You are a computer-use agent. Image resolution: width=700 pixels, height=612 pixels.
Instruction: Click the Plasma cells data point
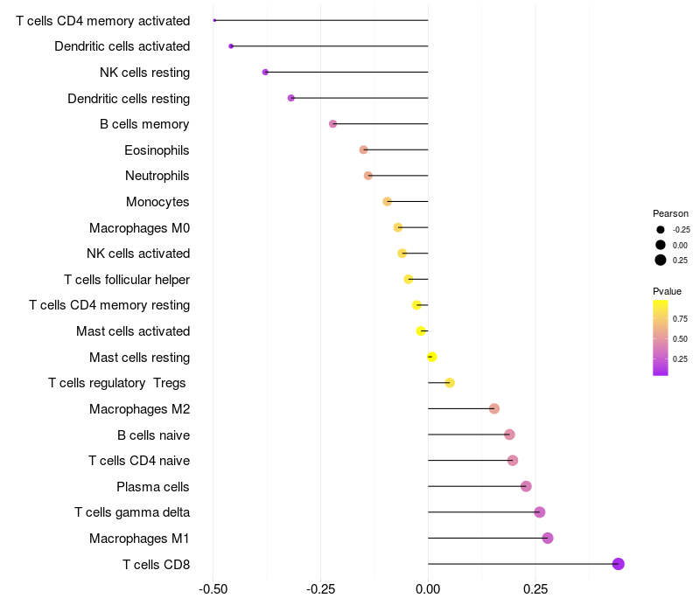(526, 486)
